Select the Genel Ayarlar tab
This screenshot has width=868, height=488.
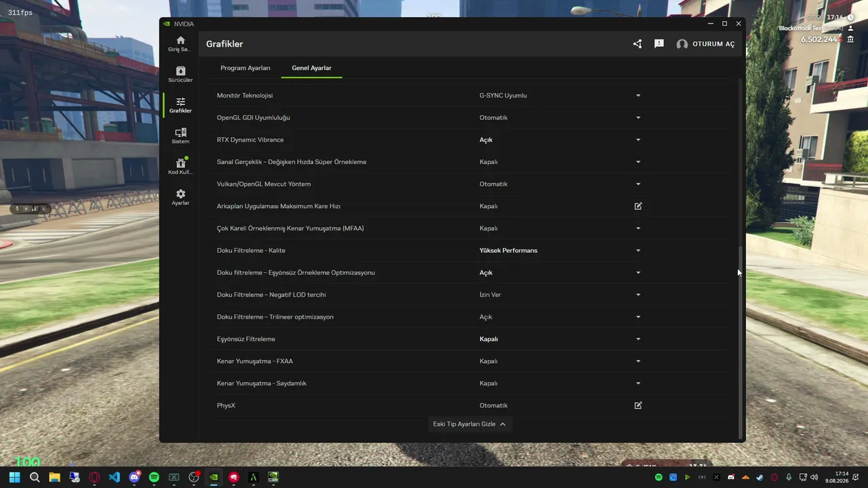tap(312, 68)
